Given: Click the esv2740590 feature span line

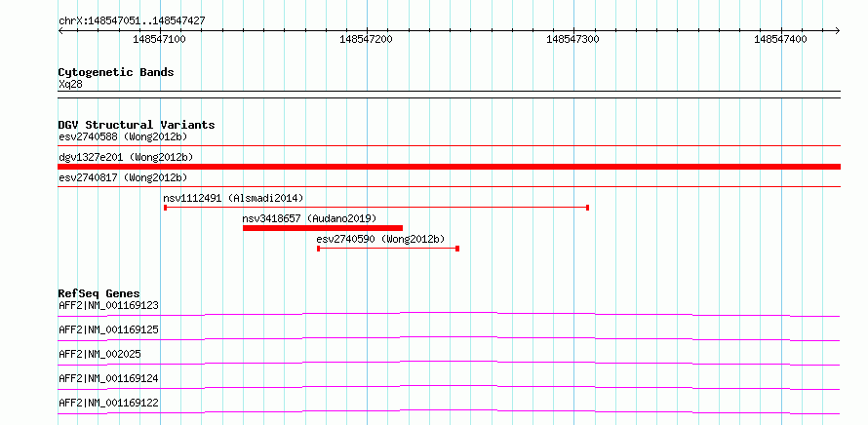Looking at the screenshot, I should coord(388,249).
